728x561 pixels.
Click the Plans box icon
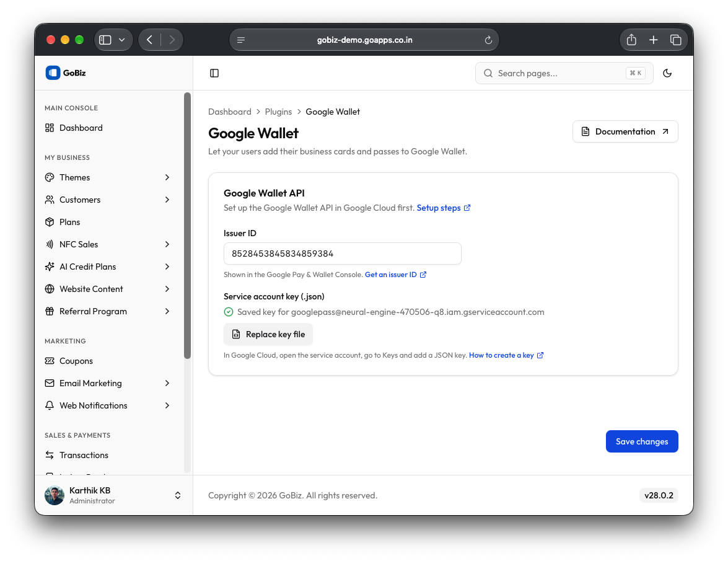click(50, 222)
